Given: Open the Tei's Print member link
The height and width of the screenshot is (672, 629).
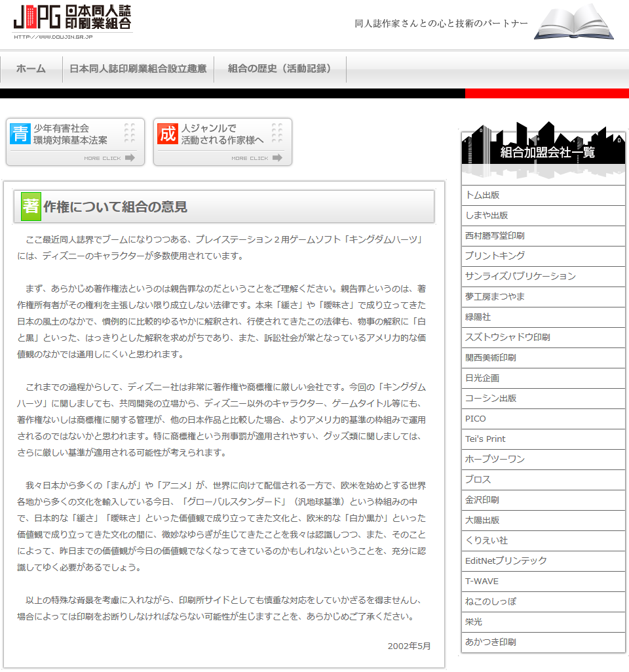Looking at the screenshot, I should pyautogui.click(x=543, y=439).
